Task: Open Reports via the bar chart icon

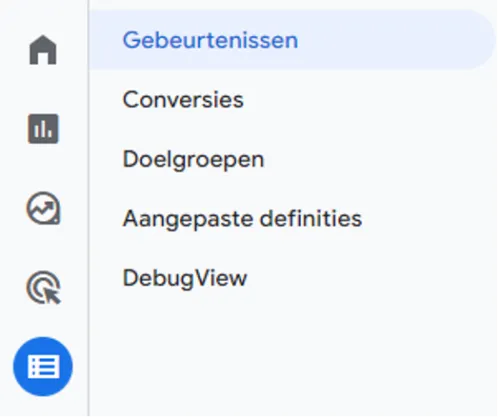Action: point(43,129)
